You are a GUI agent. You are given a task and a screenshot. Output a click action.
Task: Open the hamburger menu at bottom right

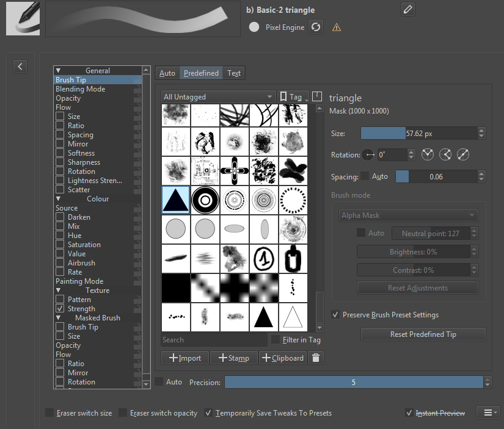click(488, 413)
